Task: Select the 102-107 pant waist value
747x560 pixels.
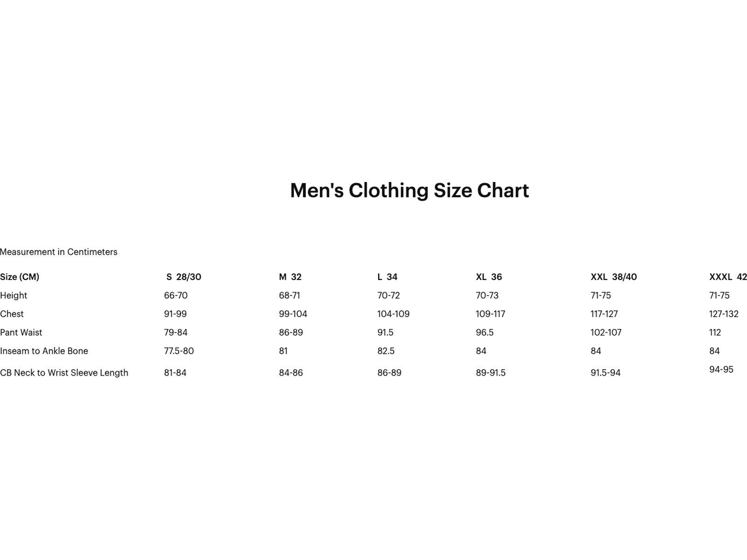Action: pos(606,332)
